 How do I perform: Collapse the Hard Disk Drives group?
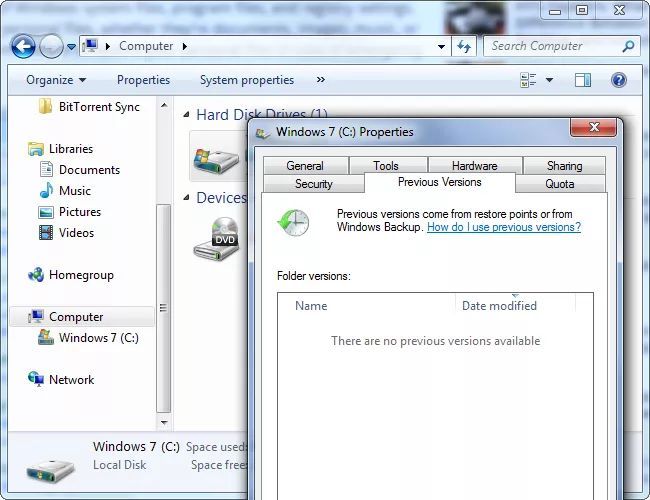[x=187, y=114]
